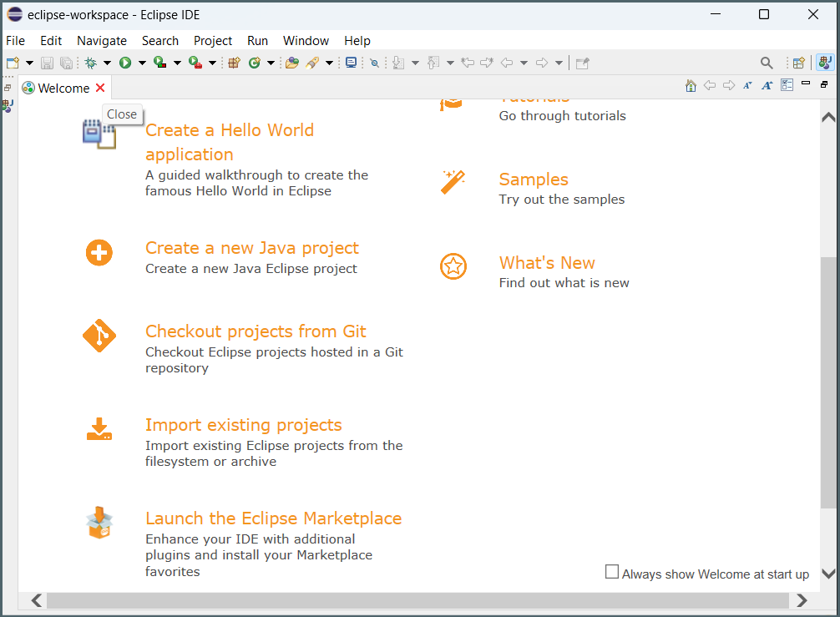Click the Magnify font size icon
Image resolution: width=840 pixels, height=617 pixels.
click(x=767, y=85)
